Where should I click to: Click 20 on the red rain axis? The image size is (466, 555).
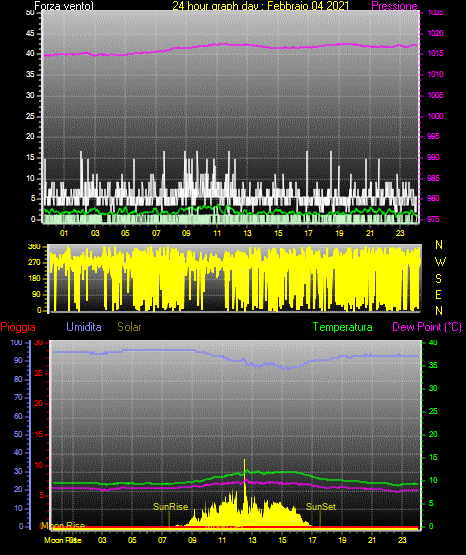point(39,404)
